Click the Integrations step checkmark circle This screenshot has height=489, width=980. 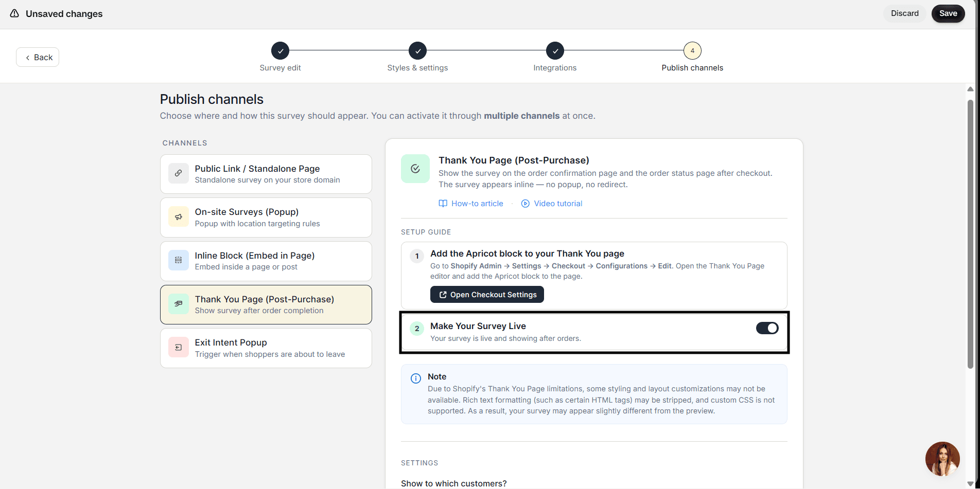[555, 51]
